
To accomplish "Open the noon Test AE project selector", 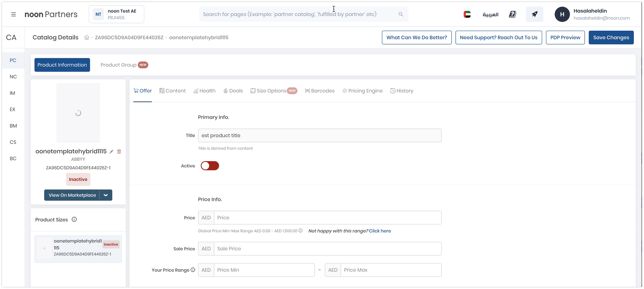I will point(116,14).
